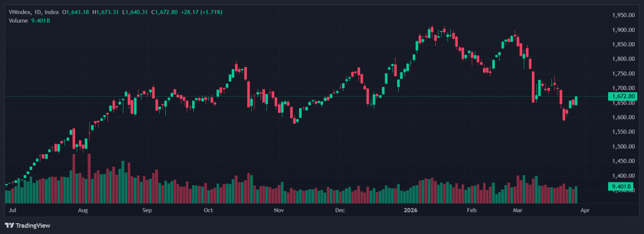Click the TradingView logo in the corner

(24, 225)
